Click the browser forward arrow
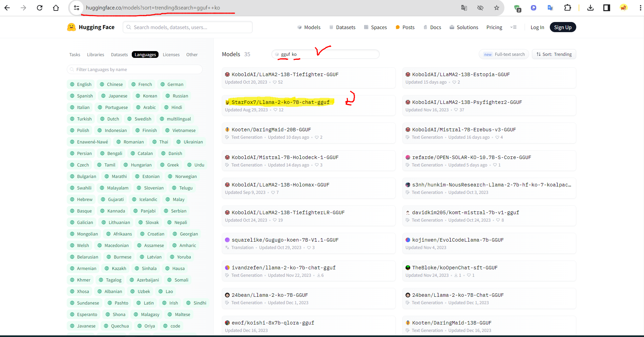This screenshot has width=644, height=337. coord(23,8)
